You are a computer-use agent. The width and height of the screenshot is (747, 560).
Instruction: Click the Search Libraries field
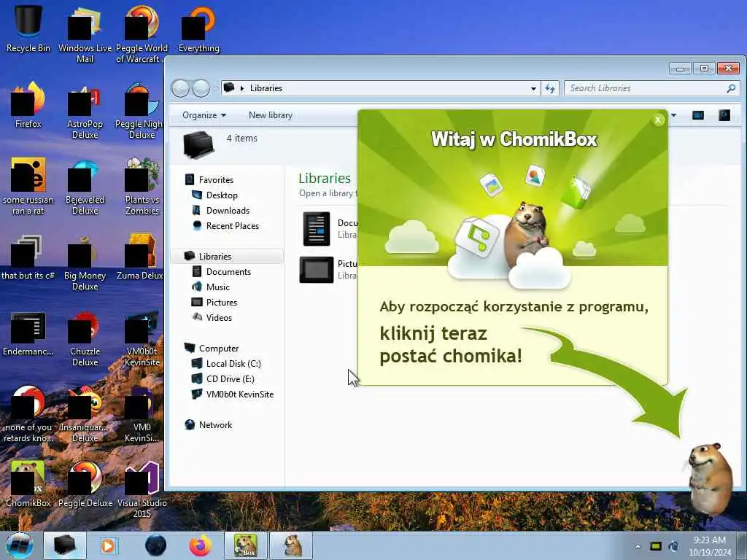point(651,88)
